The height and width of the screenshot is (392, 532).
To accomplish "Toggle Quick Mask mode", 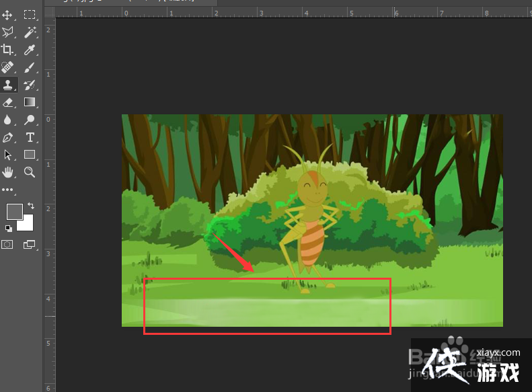I will click(x=7, y=245).
